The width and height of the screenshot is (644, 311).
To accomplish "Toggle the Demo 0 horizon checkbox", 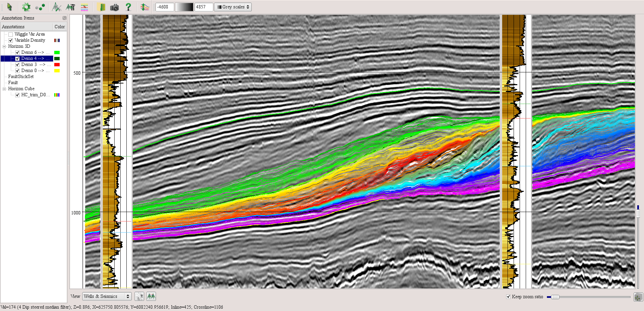I will [18, 71].
